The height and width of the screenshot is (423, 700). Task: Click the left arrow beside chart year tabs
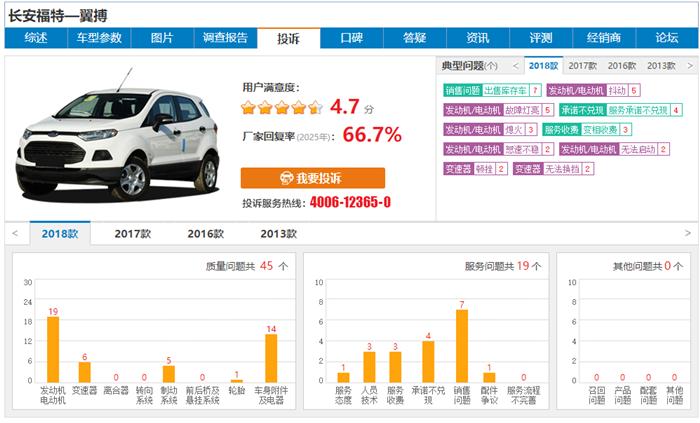[15, 233]
